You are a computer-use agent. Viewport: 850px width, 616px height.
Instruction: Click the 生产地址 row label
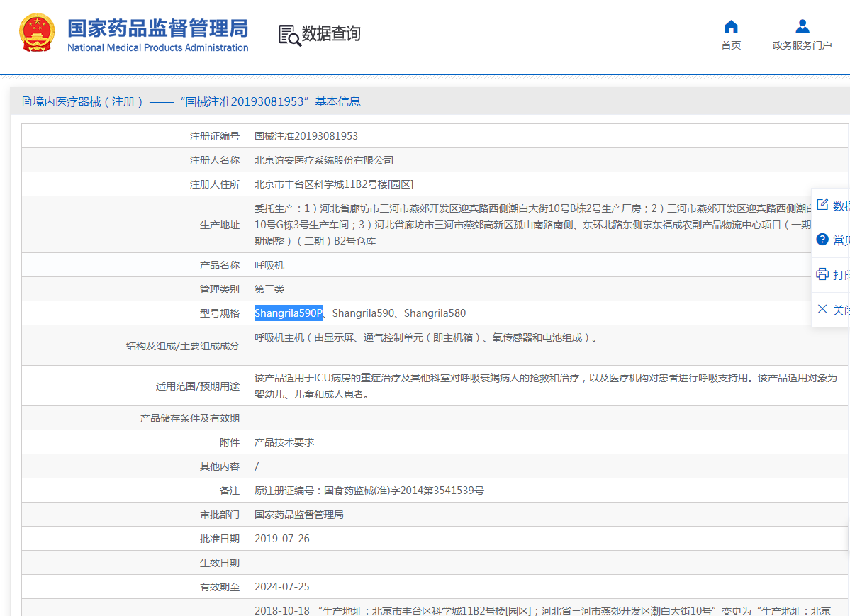(220, 225)
